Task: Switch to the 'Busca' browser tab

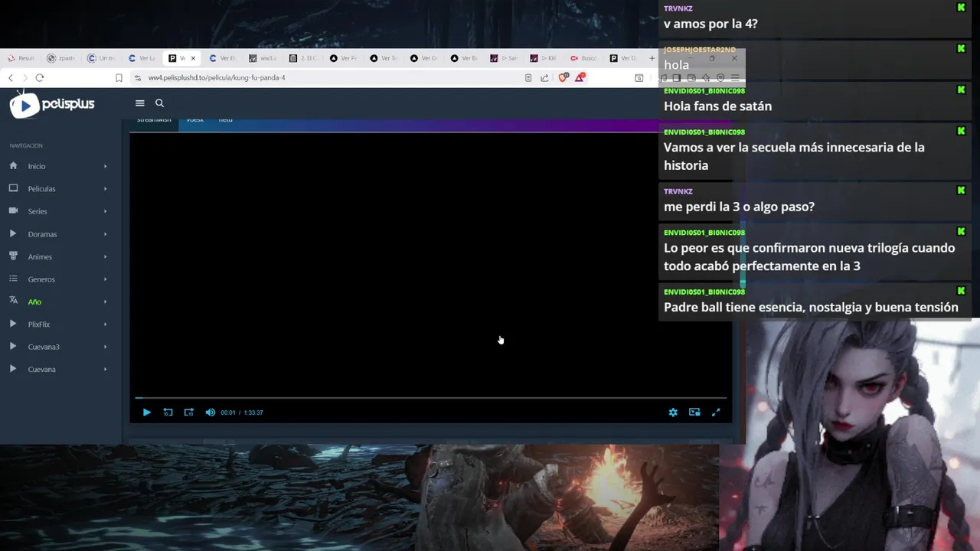Action: click(584, 58)
